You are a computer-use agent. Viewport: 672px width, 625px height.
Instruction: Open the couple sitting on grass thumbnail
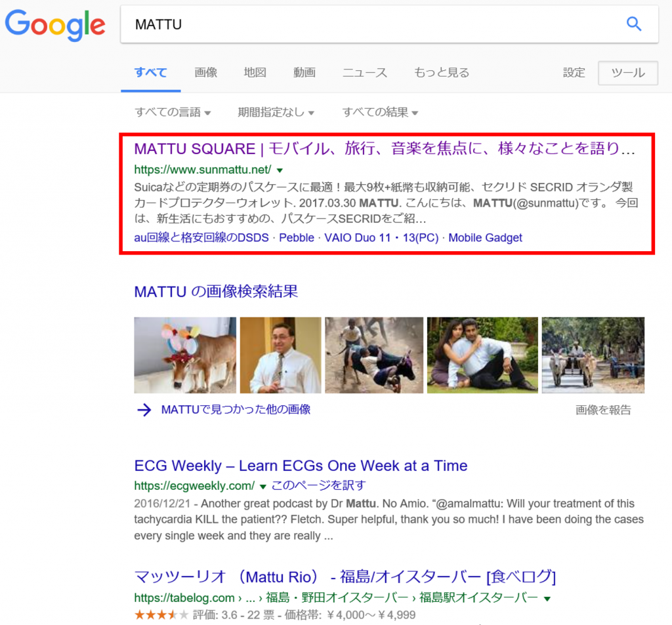[482, 355]
